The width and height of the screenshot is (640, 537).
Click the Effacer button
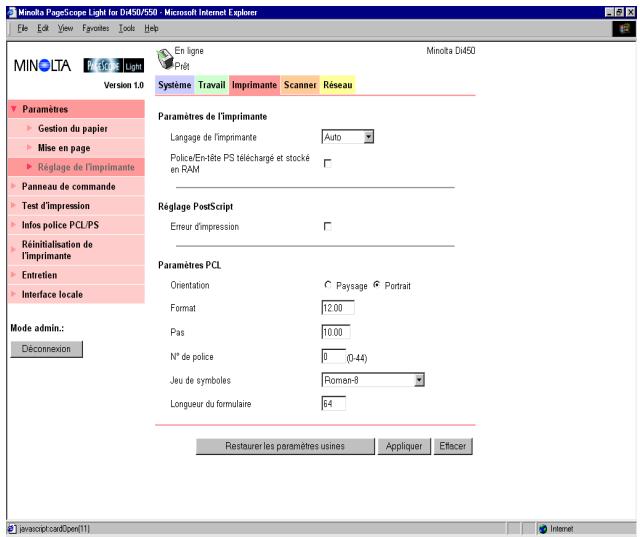[453, 446]
